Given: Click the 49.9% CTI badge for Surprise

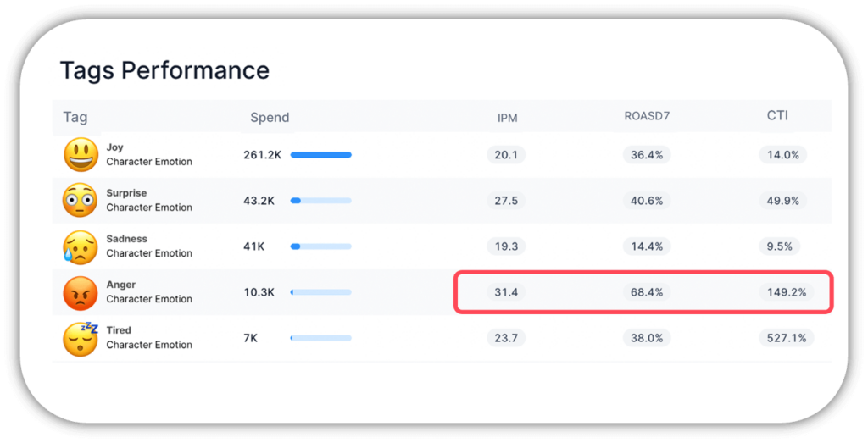Looking at the screenshot, I should click(782, 201).
